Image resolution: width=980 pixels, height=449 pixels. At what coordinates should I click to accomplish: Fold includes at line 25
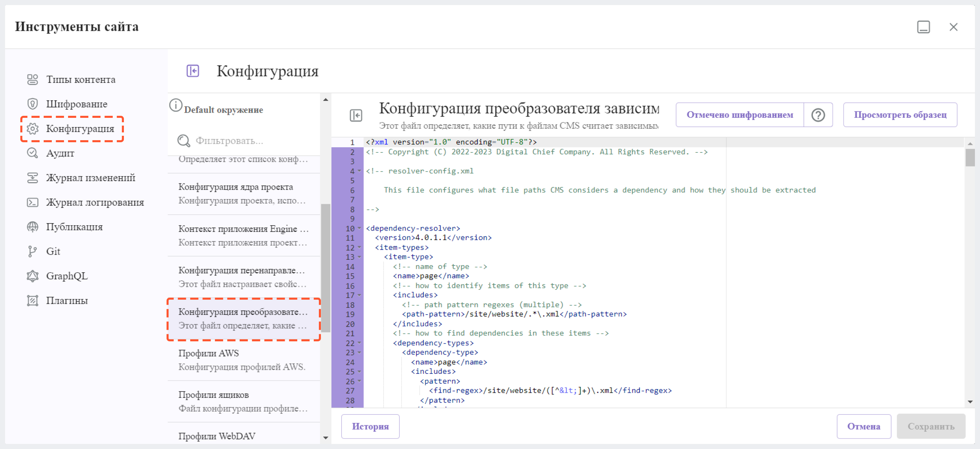click(359, 371)
